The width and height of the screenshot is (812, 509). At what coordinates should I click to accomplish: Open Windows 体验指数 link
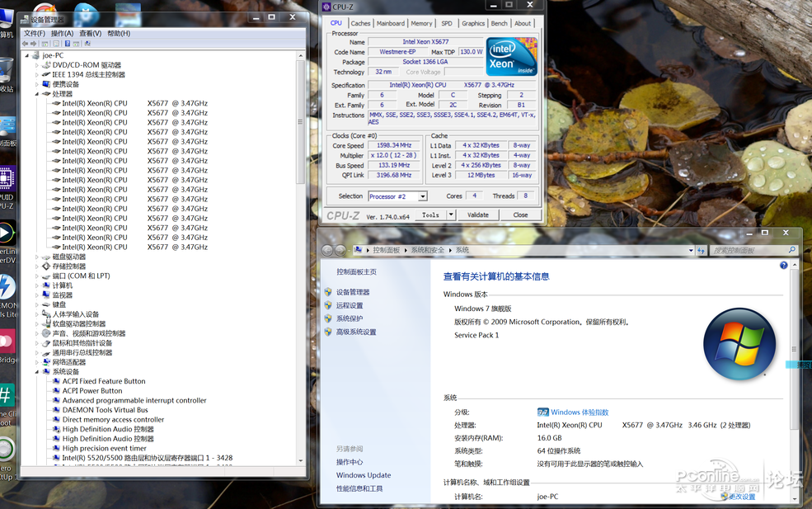coord(580,412)
